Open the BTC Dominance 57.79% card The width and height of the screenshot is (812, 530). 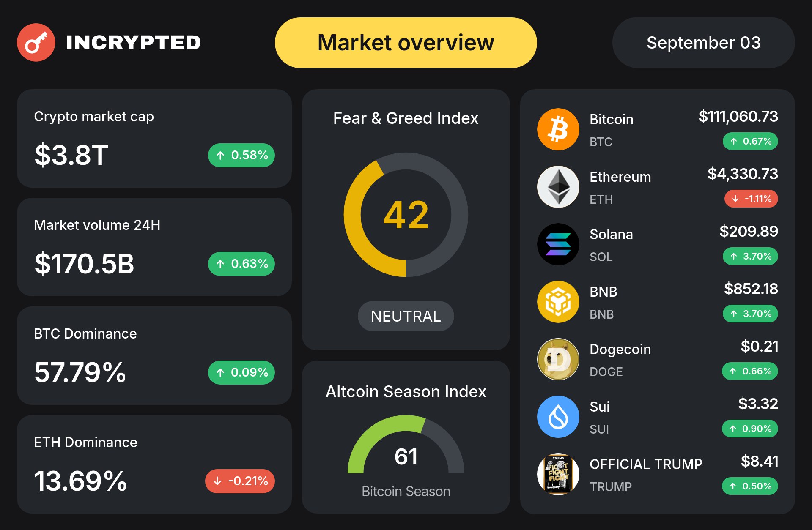(x=154, y=356)
